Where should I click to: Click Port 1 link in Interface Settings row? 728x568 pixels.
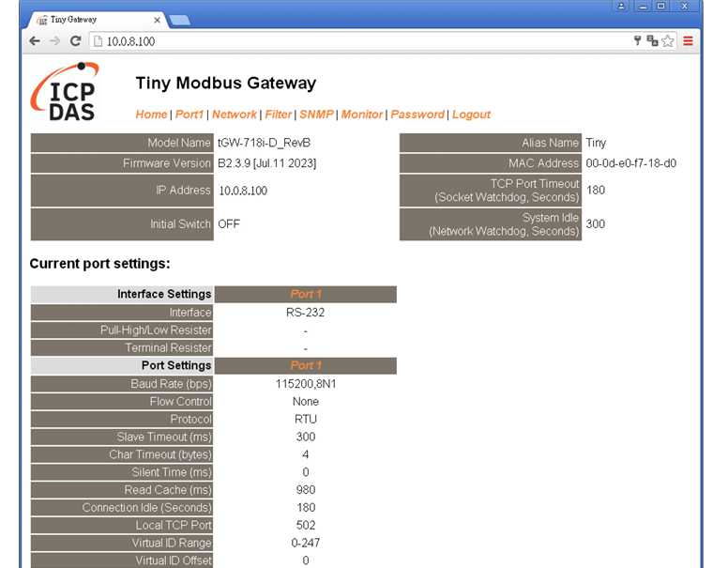[306, 294]
